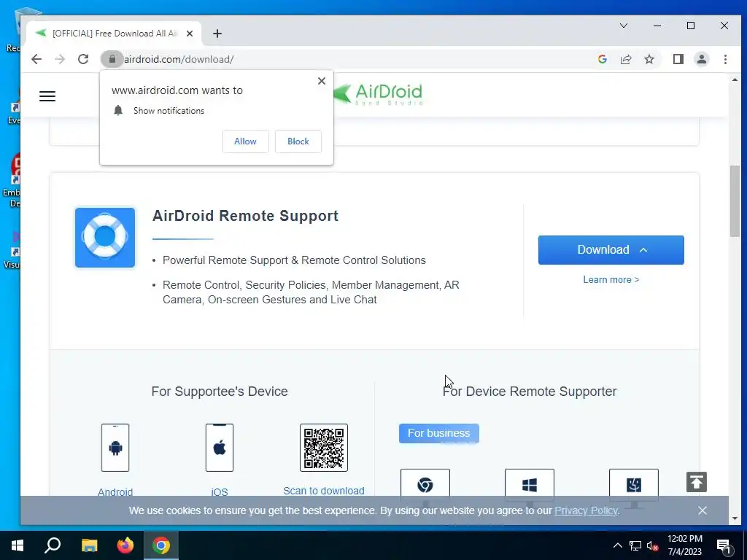Image resolution: width=747 pixels, height=560 pixels.
Task: Select the AirDroid download browser tab
Action: pos(113,34)
